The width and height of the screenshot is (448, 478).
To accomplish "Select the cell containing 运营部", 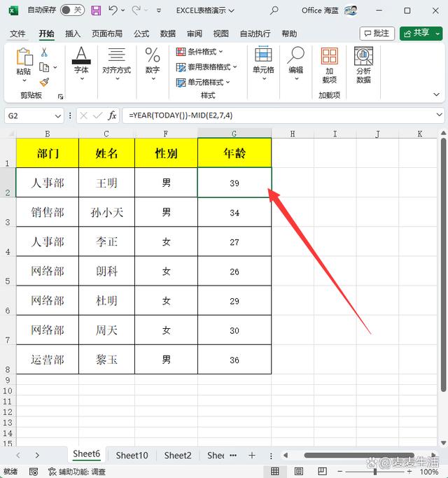I will (x=48, y=360).
